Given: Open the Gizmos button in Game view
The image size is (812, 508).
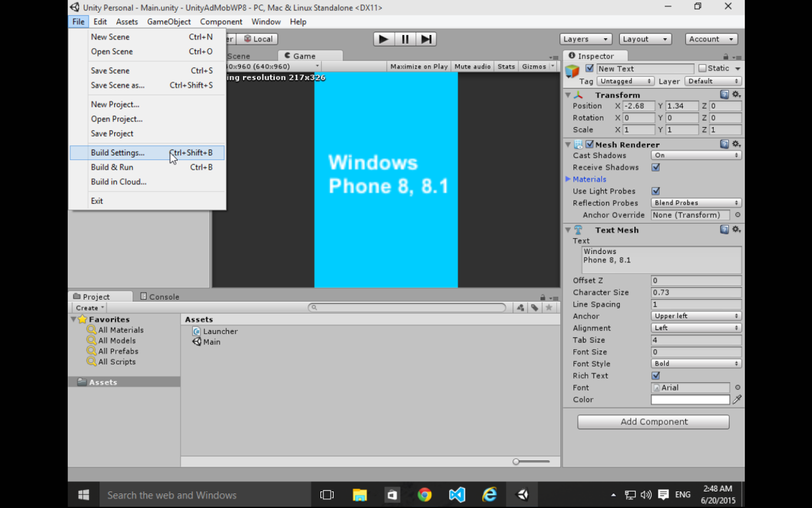Looking at the screenshot, I should point(534,67).
